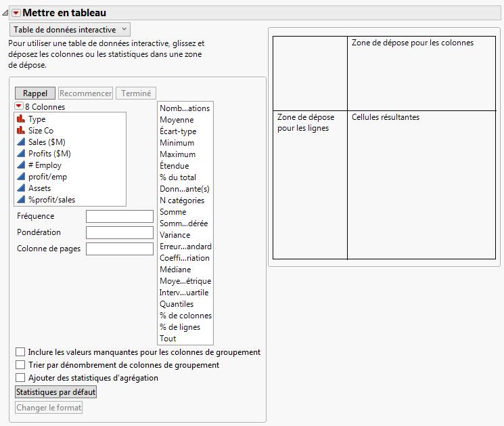Enable Inclure les valeurs manquantes checkbox
The width and height of the screenshot is (504, 426).
(20, 352)
